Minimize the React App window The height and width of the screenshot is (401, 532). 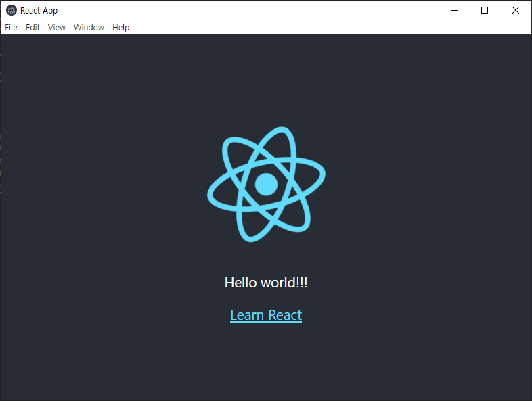pos(454,11)
